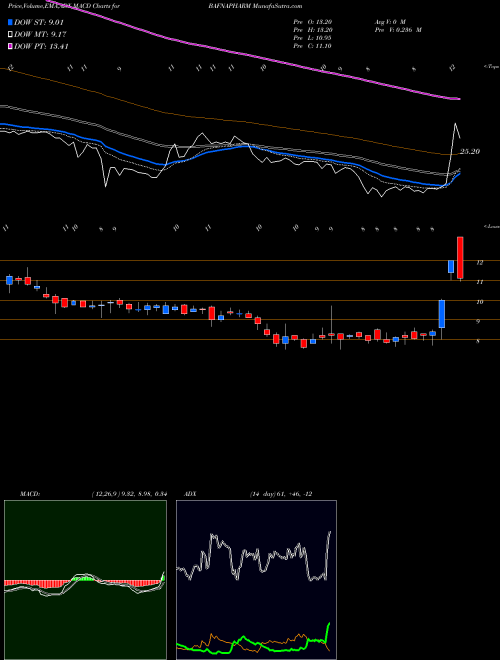Open the MACD histogram chart panel
Viewport: 500px width, 660px height.
(x=85, y=580)
